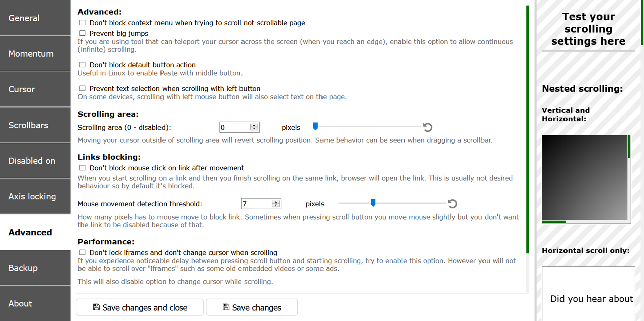Open the General settings tab

[35, 18]
